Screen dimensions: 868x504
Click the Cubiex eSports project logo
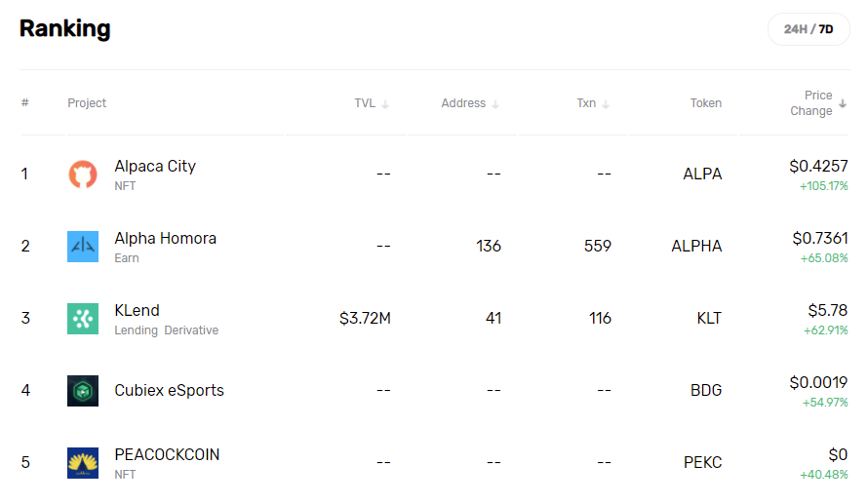(x=83, y=391)
